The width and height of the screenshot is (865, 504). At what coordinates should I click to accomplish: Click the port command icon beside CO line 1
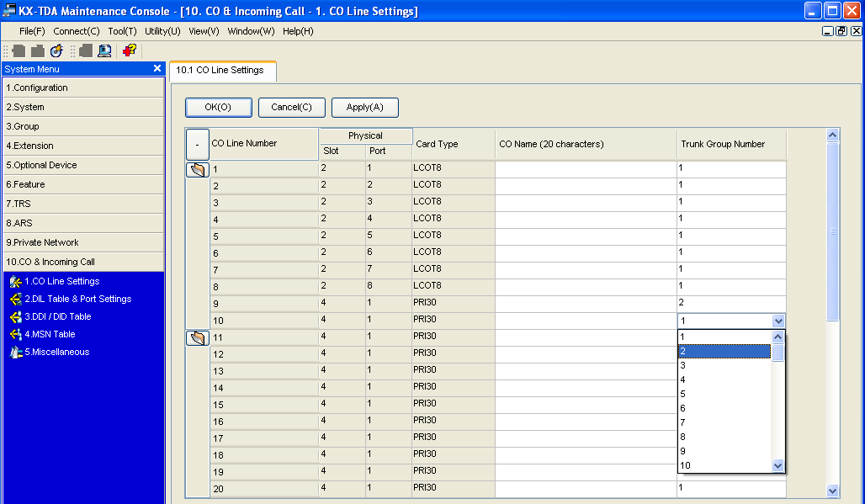point(198,169)
